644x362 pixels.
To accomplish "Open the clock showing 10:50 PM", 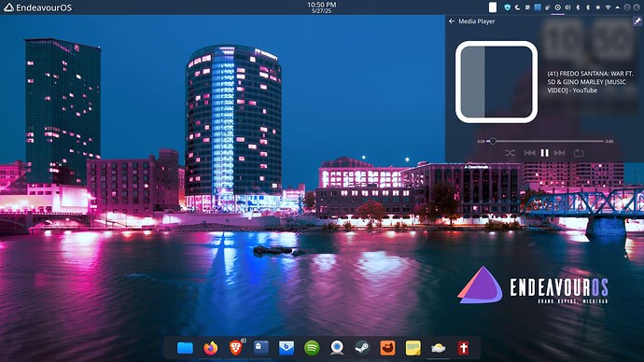I will [322, 7].
